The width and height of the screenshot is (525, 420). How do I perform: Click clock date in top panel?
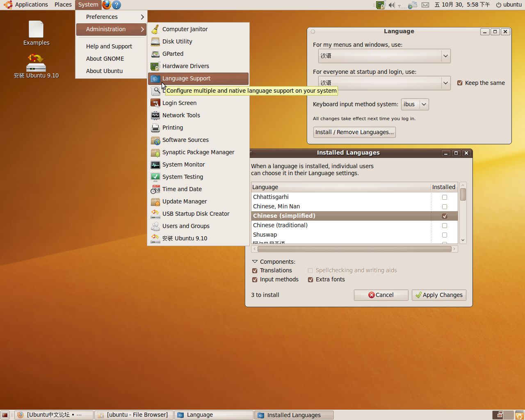coord(462,5)
